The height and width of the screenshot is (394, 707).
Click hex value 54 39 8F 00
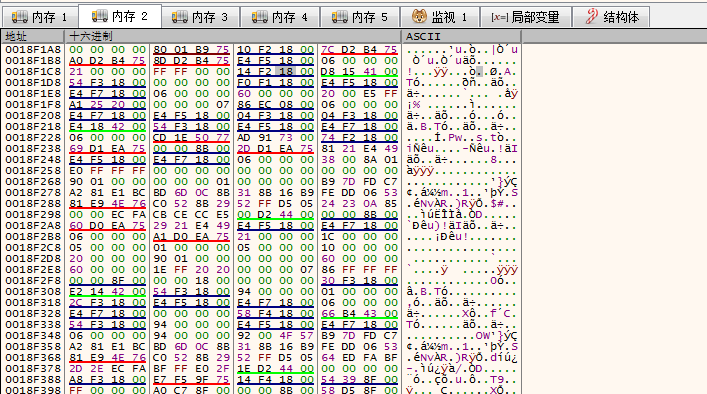(359, 380)
